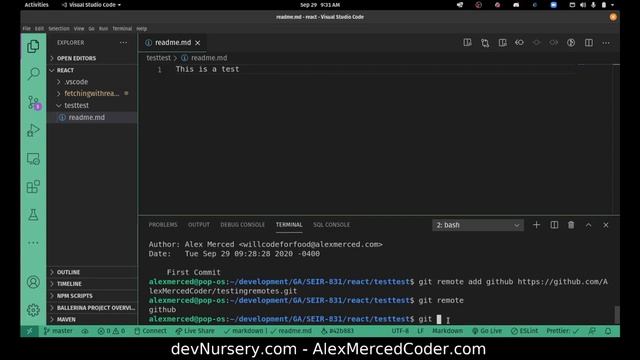640x360 pixels.
Task: Show additional activity bar views ellipsis
Action: [x=33, y=243]
